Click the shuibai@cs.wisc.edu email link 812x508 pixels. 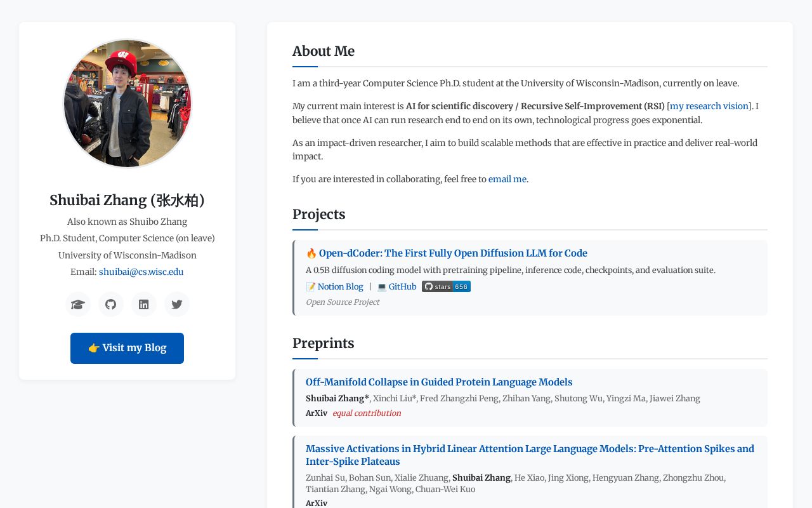(141, 272)
